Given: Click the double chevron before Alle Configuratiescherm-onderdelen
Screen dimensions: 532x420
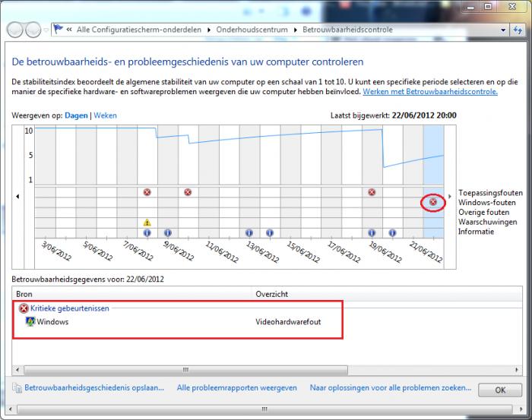Looking at the screenshot, I should coord(69,30).
